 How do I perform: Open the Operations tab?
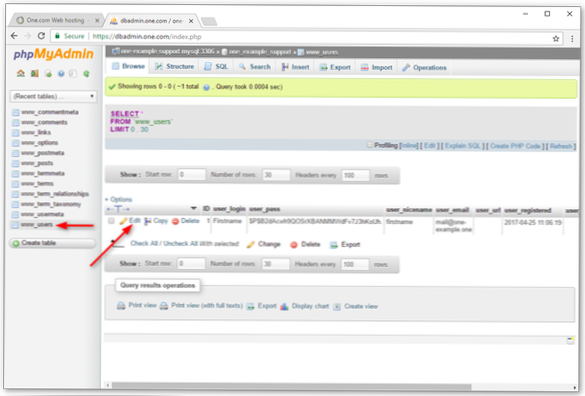click(x=424, y=68)
